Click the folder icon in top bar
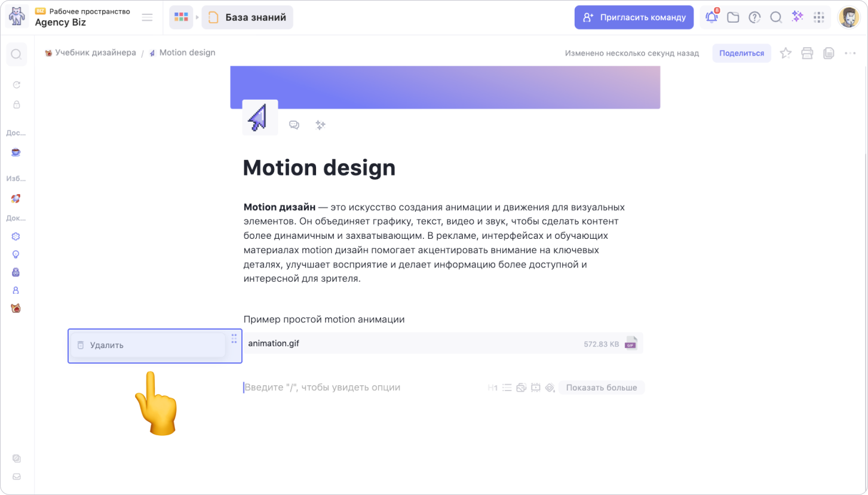Image resolution: width=868 pixels, height=495 pixels. pyautogui.click(x=733, y=17)
